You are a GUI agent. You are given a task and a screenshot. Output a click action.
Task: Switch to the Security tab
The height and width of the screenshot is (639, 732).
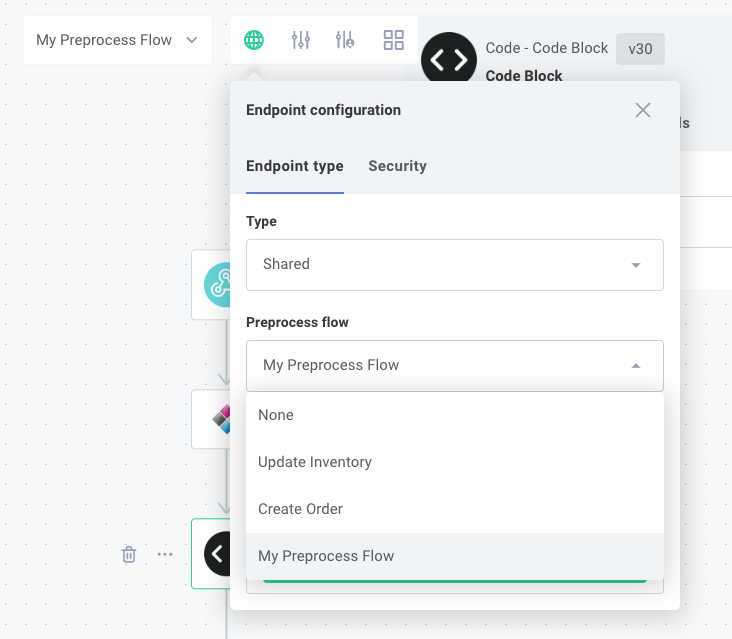point(397,166)
